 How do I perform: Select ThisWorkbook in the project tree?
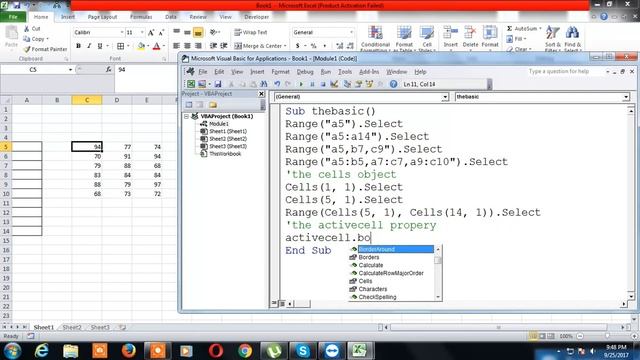point(225,154)
